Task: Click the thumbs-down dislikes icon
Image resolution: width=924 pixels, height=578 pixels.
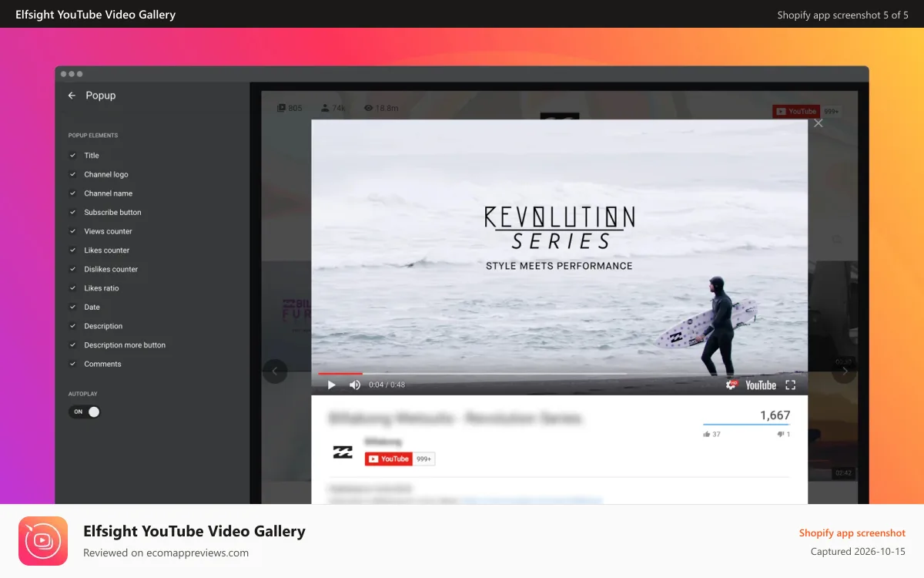Action: coord(780,435)
